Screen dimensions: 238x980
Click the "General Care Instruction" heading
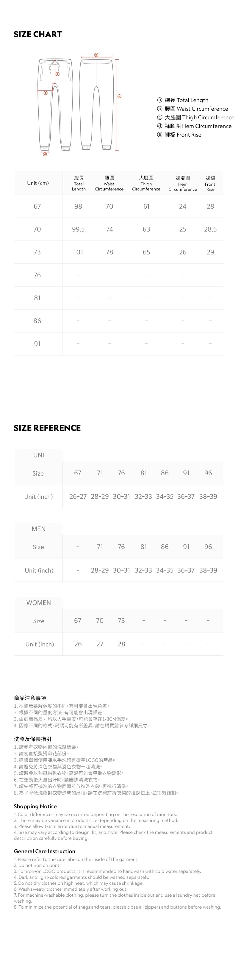coord(45,851)
